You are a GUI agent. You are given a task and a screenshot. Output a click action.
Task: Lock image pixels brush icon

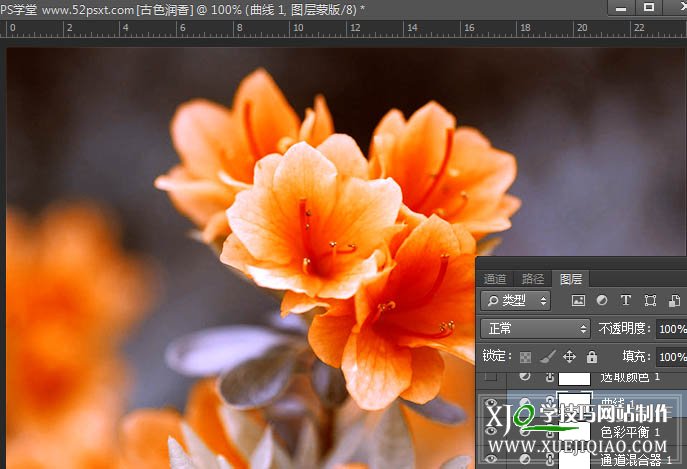point(547,356)
